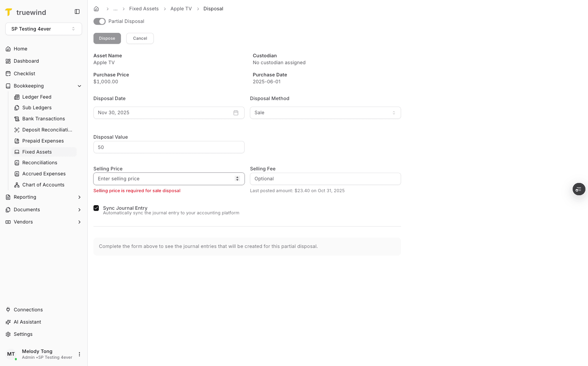Select the Deposit Reconciliation icon
This screenshot has height=366, width=588.
[17, 130]
